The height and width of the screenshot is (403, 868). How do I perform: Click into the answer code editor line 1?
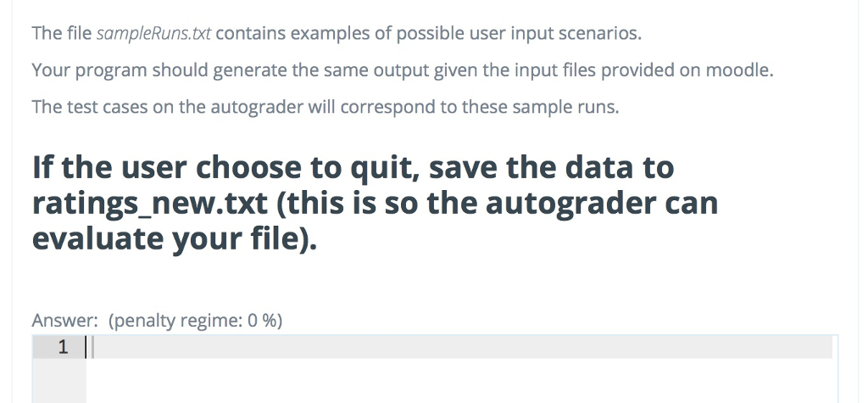point(458,347)
